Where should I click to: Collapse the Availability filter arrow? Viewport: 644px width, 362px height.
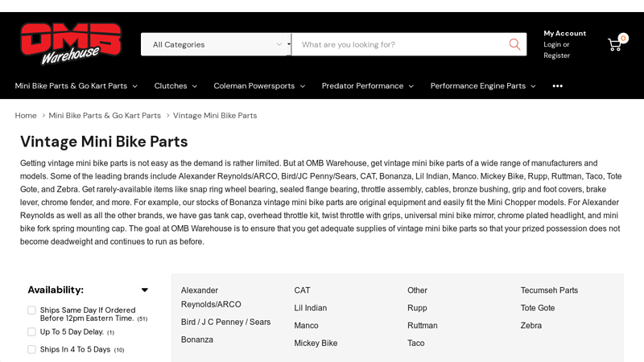pyautogui.click(x=145, y=290)
